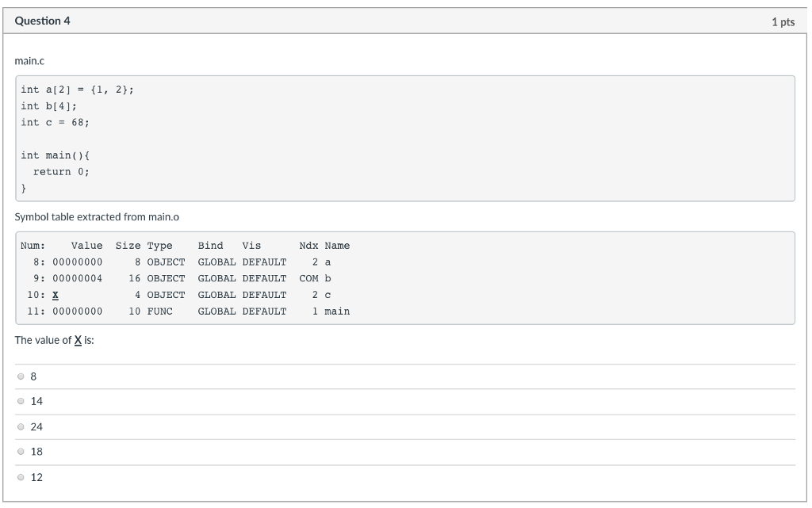This screenshot has height=508, width=812.
Task: Click the code line declaring array a
Action: pyautogui.click(x=78, y=90)
